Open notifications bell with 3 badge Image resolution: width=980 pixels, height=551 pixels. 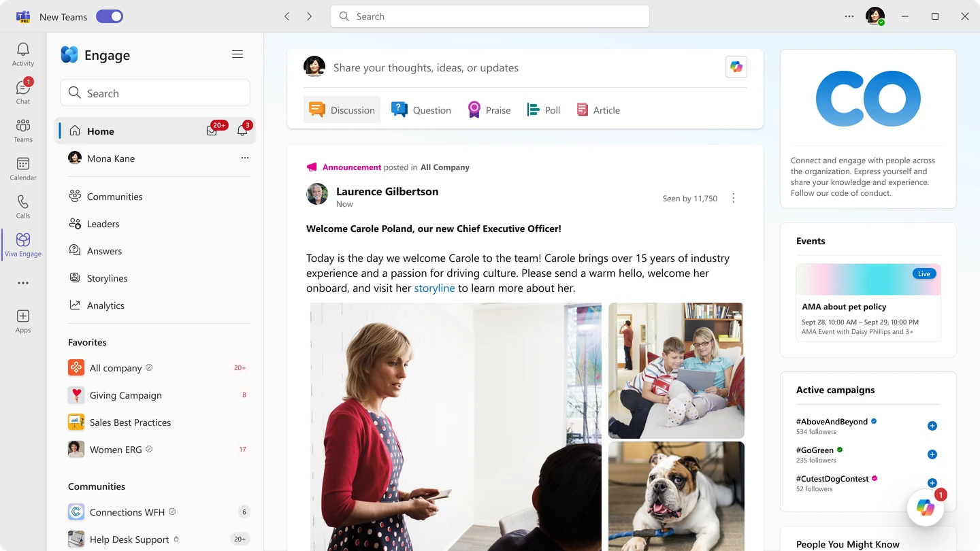point(242,130)
